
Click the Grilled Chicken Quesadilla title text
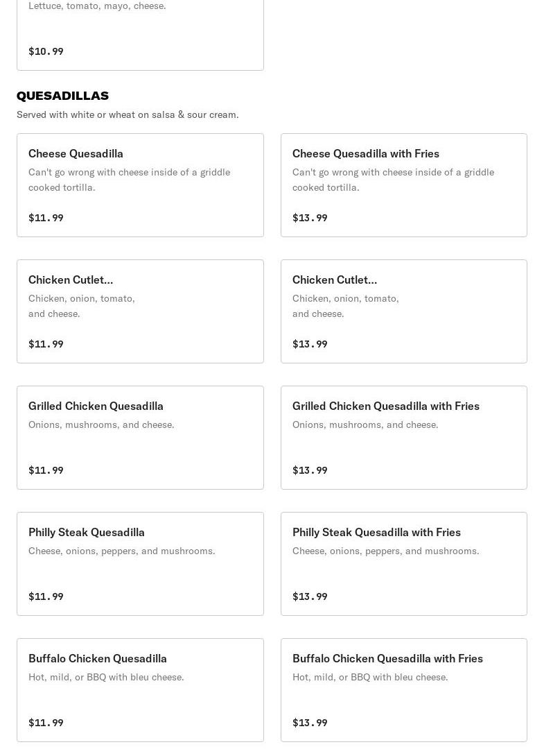coord(96,406)
